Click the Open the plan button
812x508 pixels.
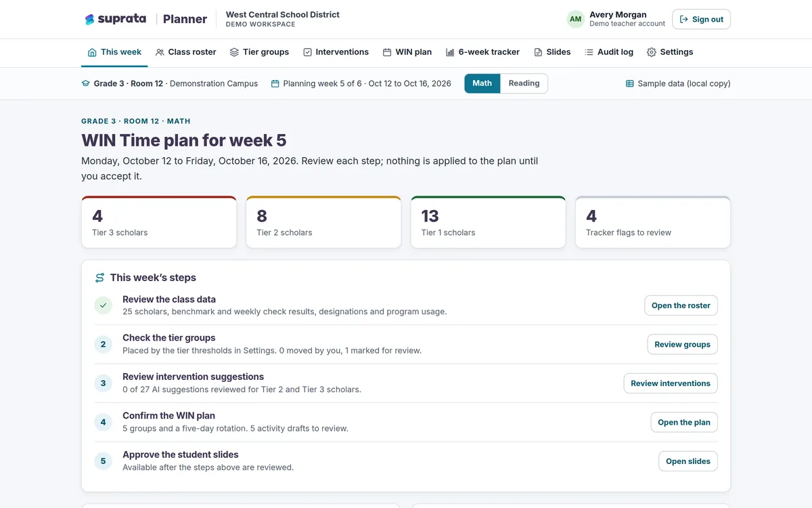coord(684,422)
